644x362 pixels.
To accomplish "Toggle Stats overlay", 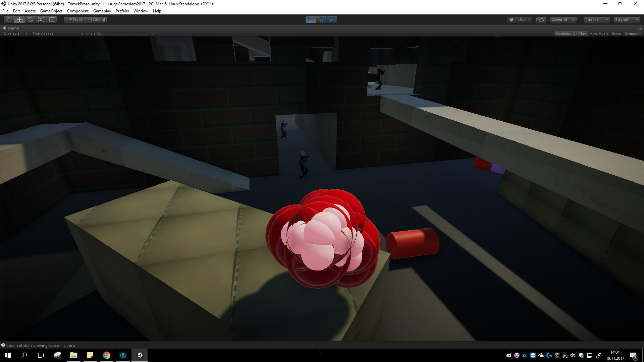I will pos(616,34).
